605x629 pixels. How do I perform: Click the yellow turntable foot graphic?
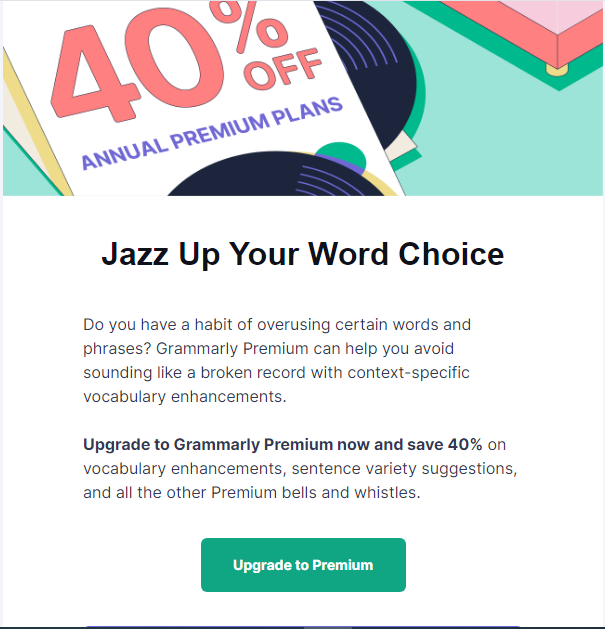557,71
